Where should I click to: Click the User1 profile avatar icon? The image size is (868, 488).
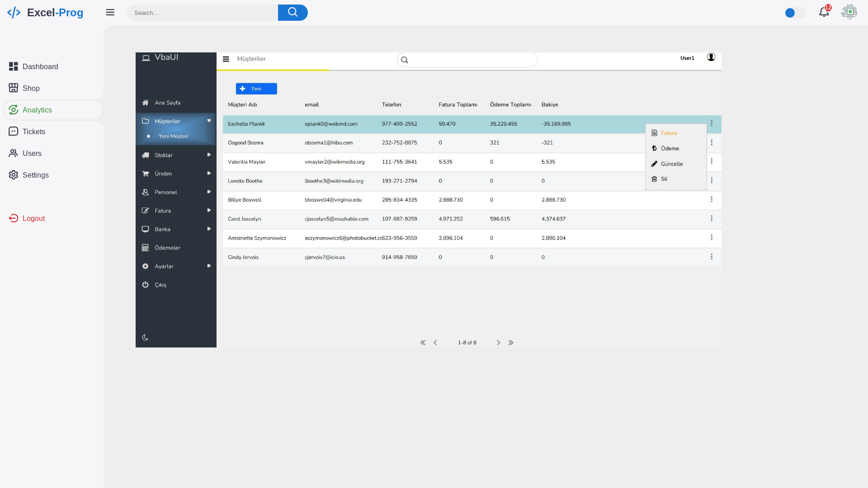pos(711,57)
